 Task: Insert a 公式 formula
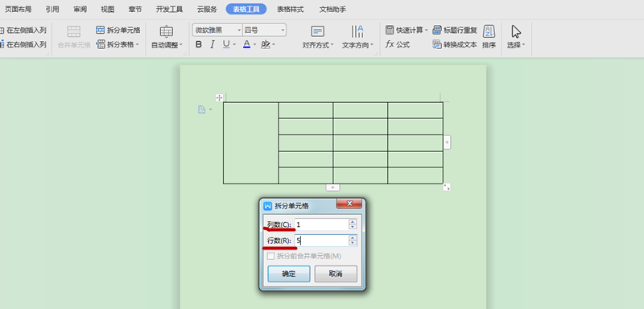click(398, 44)
